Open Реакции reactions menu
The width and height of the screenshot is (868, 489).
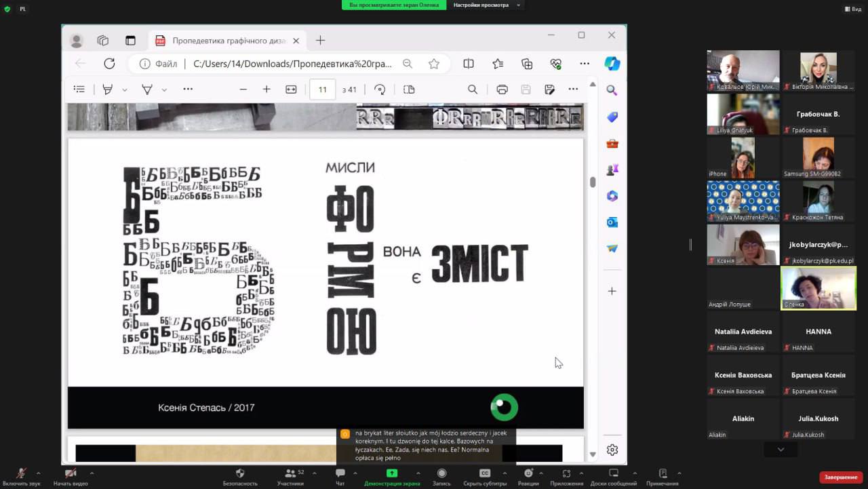coord(528,474)
